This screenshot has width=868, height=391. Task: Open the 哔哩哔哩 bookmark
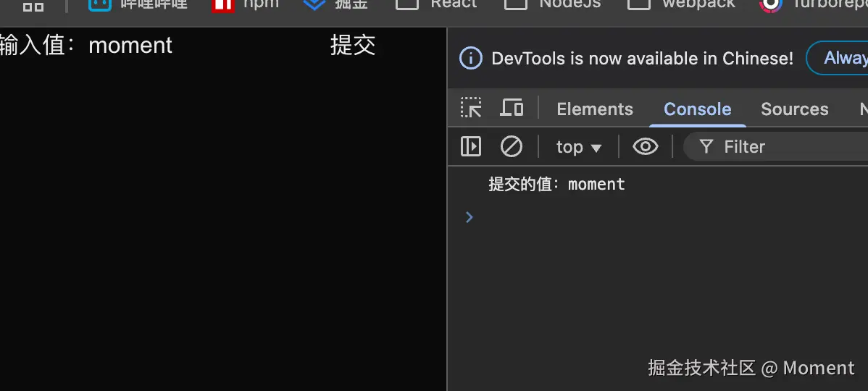pyautogui.click(x=138, y=4)
